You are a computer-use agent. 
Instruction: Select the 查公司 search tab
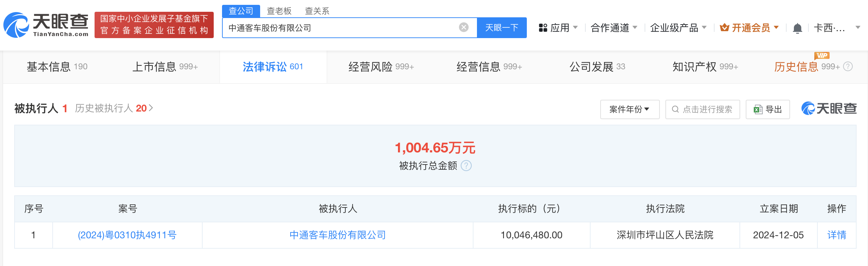point(241,11)
